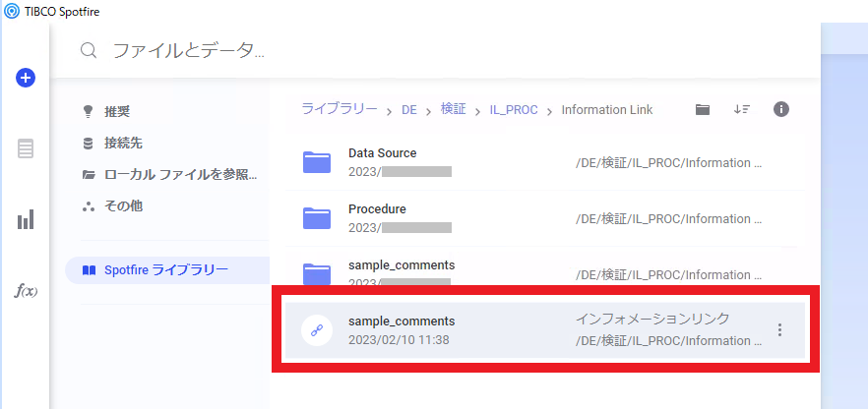
Task: Show the info details icon
Action: click(x=780, y=109)
